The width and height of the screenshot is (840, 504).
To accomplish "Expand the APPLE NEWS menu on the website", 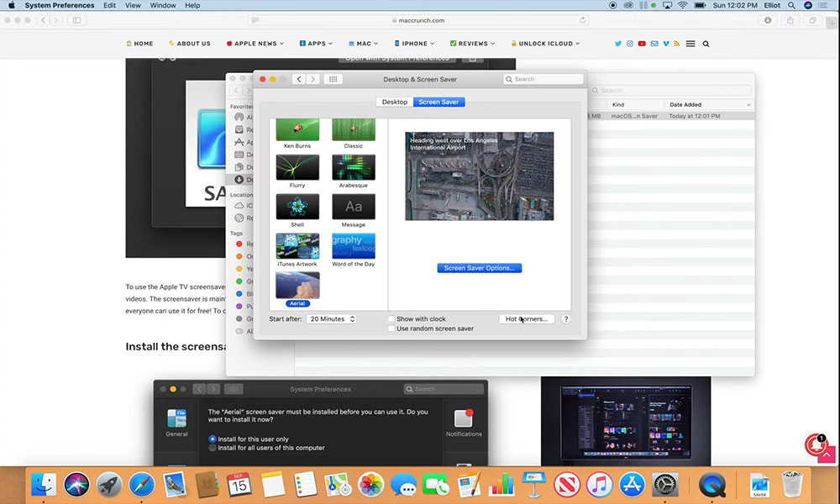I will tap(255, 44).
